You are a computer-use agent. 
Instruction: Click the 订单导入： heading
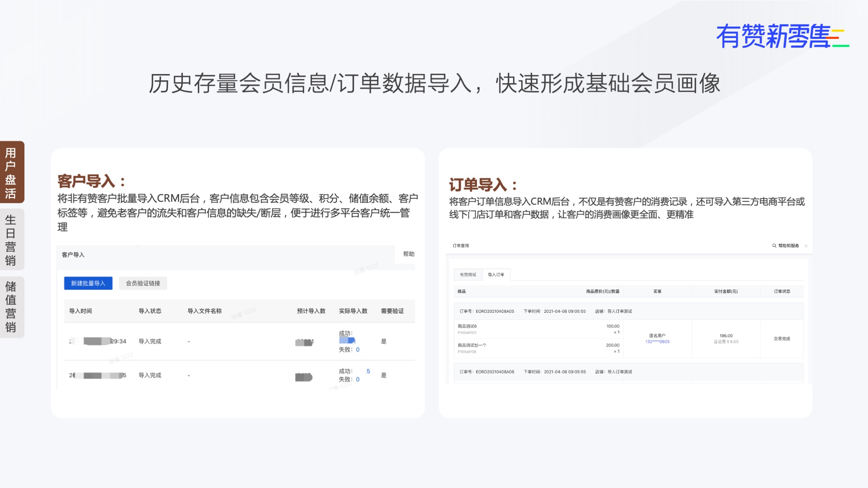tap(483, 184)
